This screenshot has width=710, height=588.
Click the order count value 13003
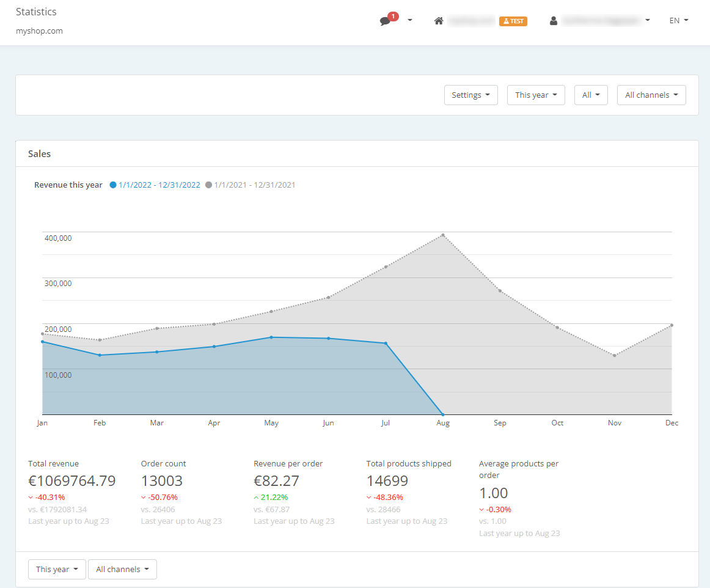(x=162, y=480)
